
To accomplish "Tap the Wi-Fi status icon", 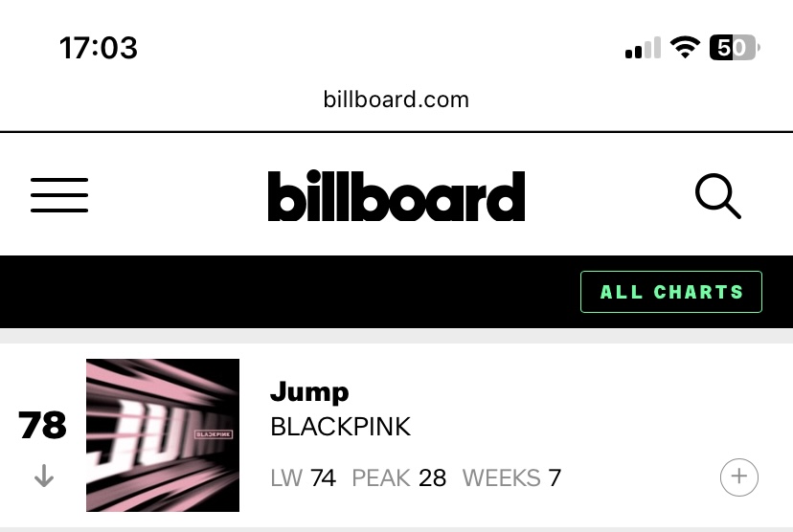I will (x=685, y=48).
